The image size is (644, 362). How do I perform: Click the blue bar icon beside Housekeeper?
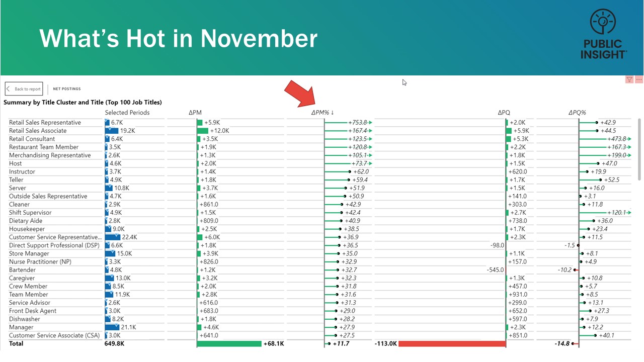107,229
